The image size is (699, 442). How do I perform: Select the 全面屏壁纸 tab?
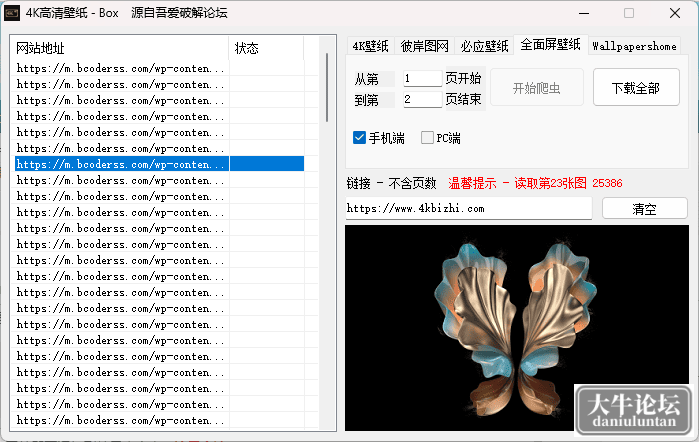point(551,44)
